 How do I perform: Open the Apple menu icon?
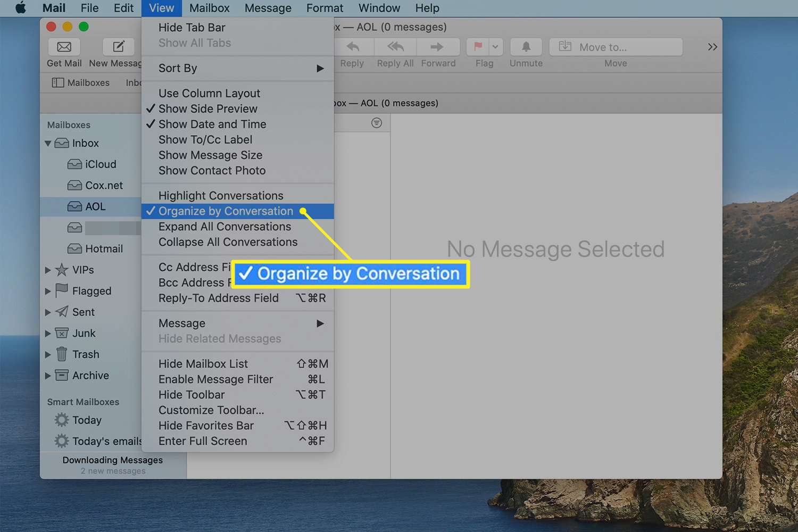pos(21,8)
